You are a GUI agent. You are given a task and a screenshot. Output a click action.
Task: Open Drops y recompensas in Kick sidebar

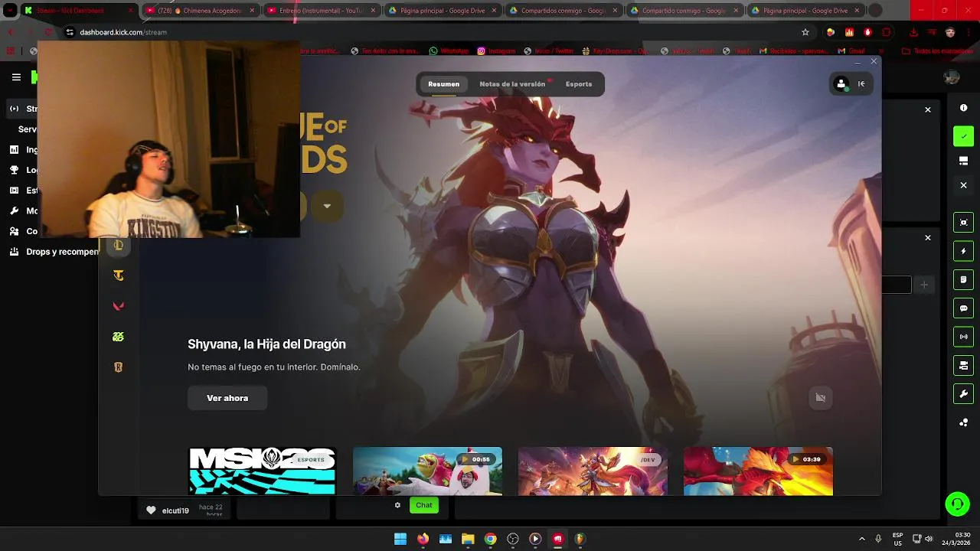click(54, 252)
